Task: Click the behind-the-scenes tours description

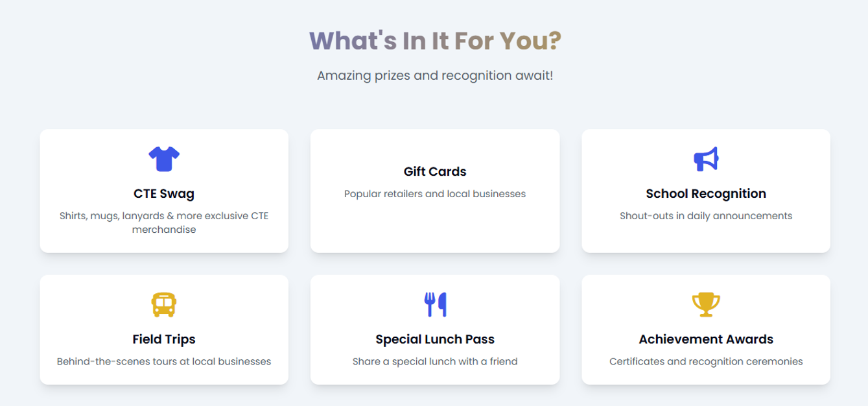Action: (164, 361)
